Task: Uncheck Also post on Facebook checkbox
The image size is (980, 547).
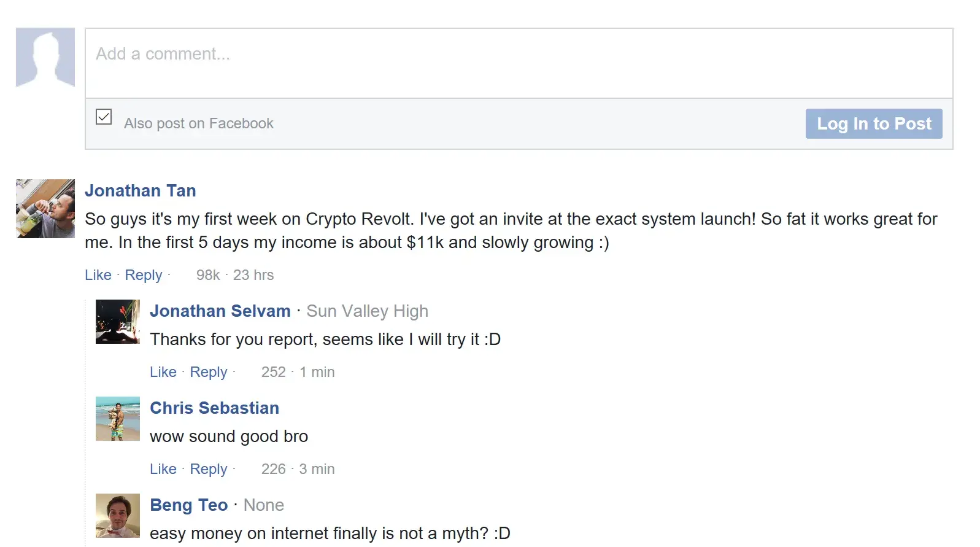Action: click(x=104, y=117)
